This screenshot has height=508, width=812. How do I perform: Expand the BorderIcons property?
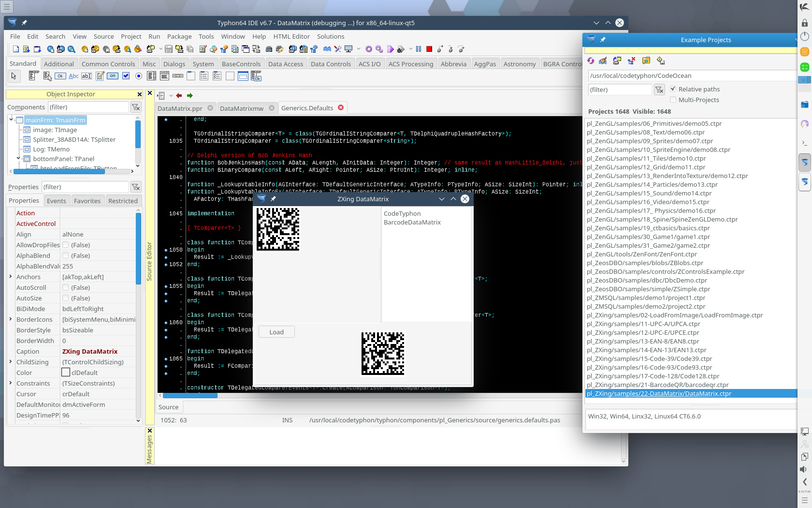click(x=11, y=319)
